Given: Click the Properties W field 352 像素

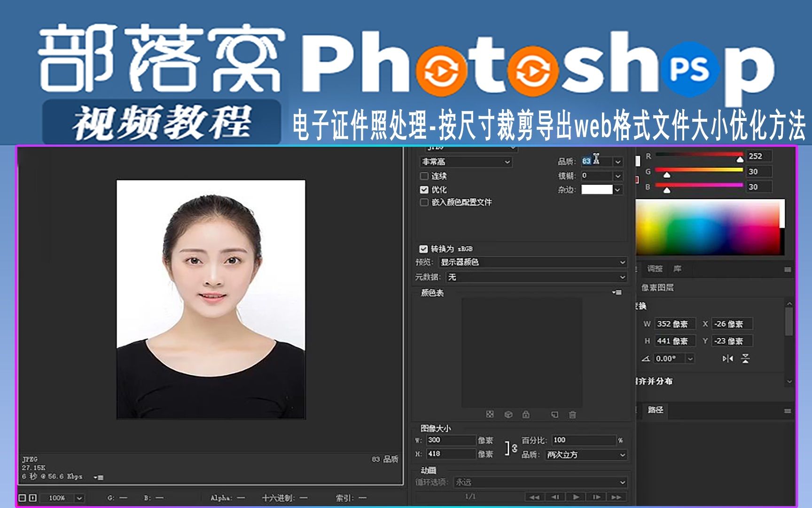Looking at the screenshot, I should click(x=675, y=324).
